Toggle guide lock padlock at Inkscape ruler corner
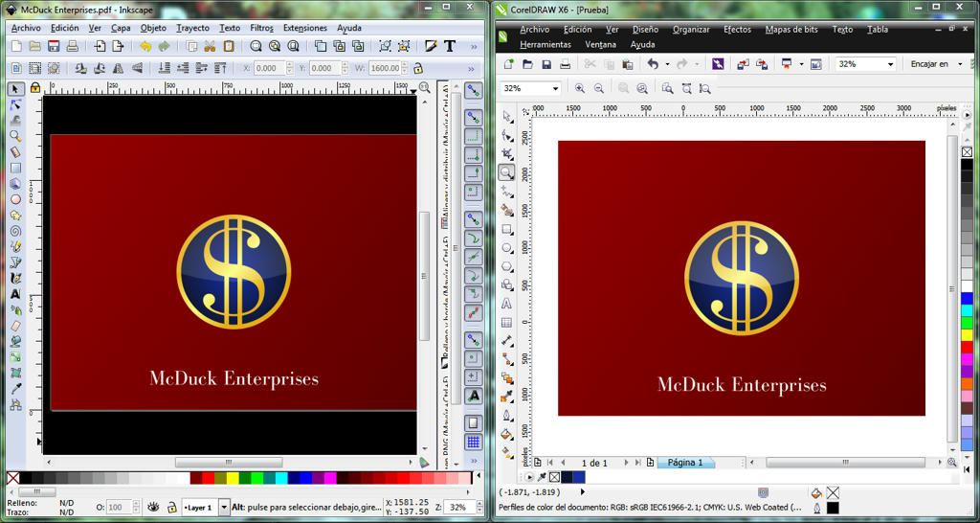Image resolution: width=980 pixels, height=523 pixels. pyautogui.click(x=35, y=87)
